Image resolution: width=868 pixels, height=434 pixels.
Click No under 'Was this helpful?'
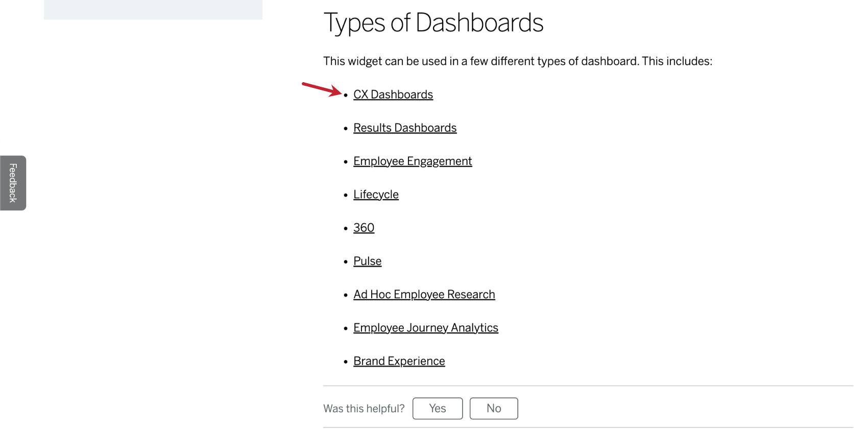pyautogui.click(x=493, y=408)
